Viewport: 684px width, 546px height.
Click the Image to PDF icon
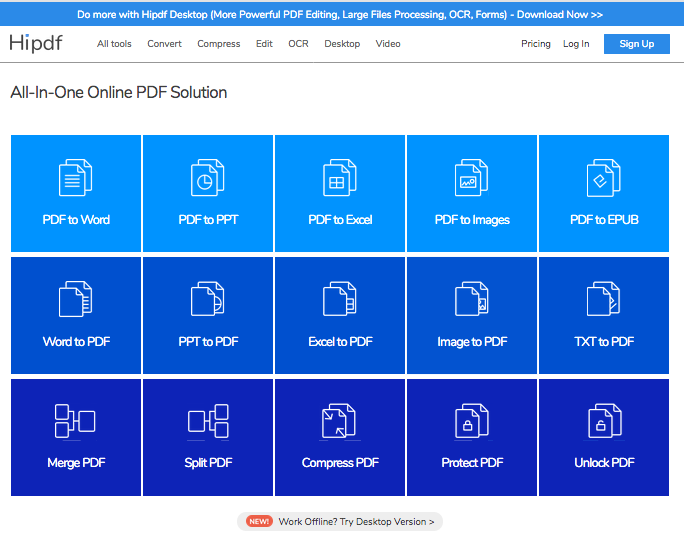[x=472, y=299]
